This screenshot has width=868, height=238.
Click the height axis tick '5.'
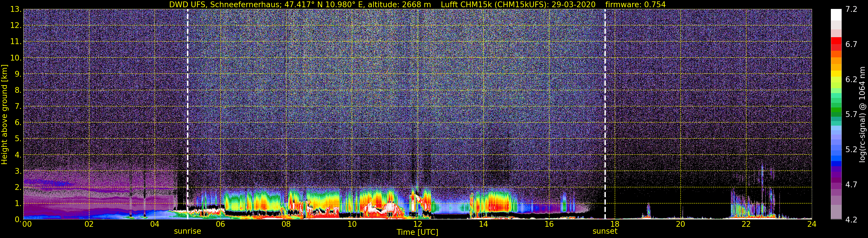(x=18, y=139)
